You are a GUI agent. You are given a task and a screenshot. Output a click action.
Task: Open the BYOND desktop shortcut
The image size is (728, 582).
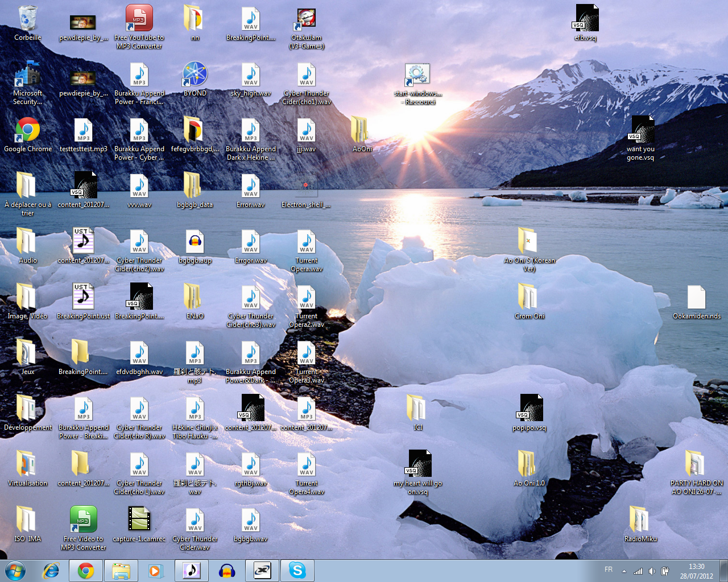coord(195,76)
